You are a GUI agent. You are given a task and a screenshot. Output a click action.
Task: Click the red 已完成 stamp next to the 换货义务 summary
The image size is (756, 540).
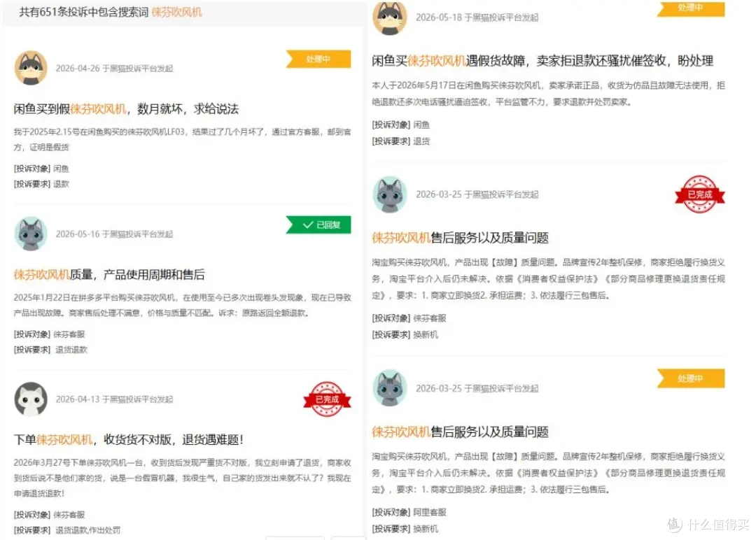[x=699, y=194]
